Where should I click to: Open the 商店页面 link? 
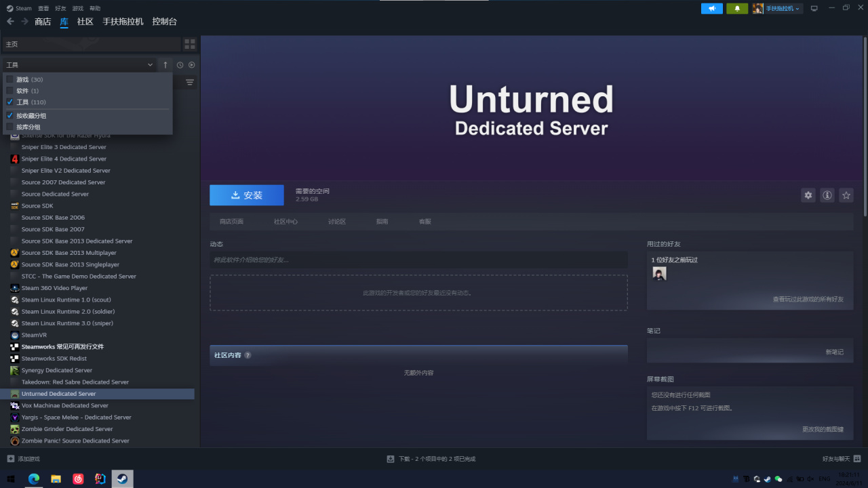[231, 222]
